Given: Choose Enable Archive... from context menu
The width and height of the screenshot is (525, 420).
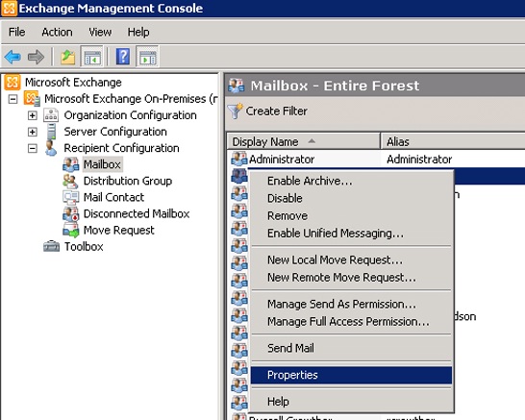Looking at the screenshot, I should [351, 181].
